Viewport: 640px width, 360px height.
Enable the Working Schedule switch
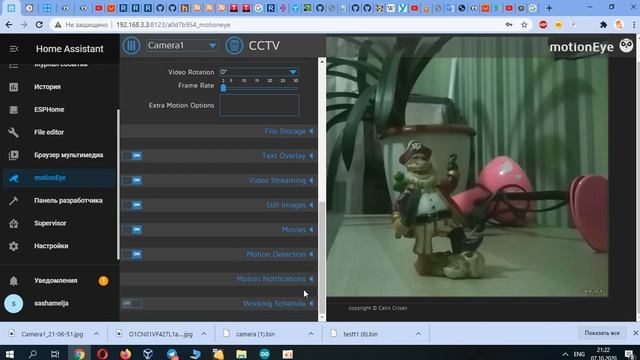tap(132, 303)
